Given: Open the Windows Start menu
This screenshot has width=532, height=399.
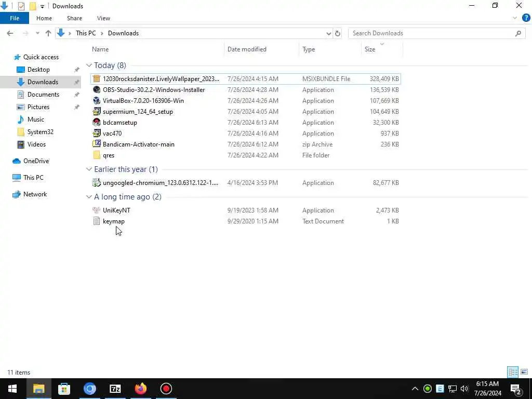Looking at the screenshot, I should pos(12,389).
